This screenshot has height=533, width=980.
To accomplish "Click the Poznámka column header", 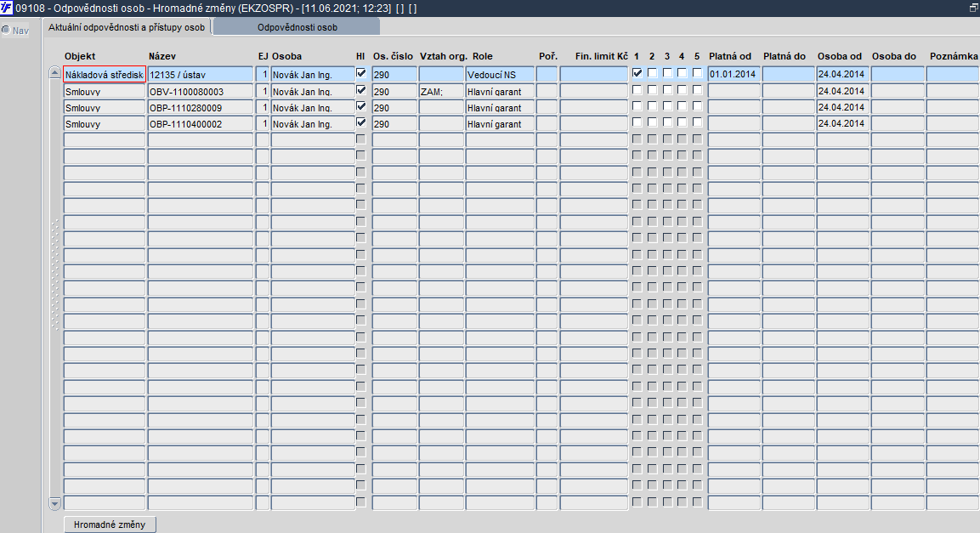I will point(954,56).
